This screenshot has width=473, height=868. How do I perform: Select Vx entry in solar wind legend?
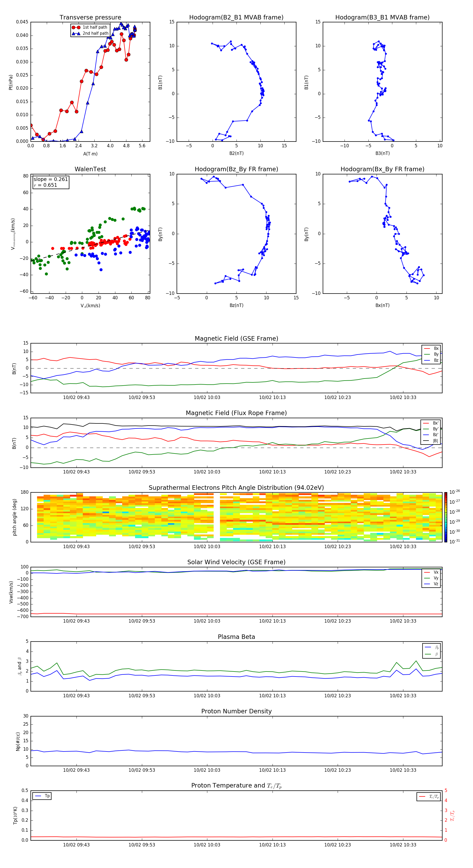[431, 572]
